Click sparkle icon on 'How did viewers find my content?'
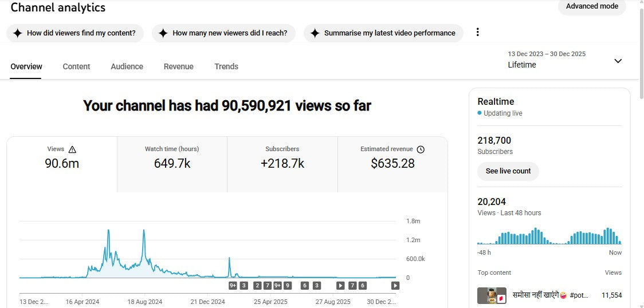 (18, 33)
